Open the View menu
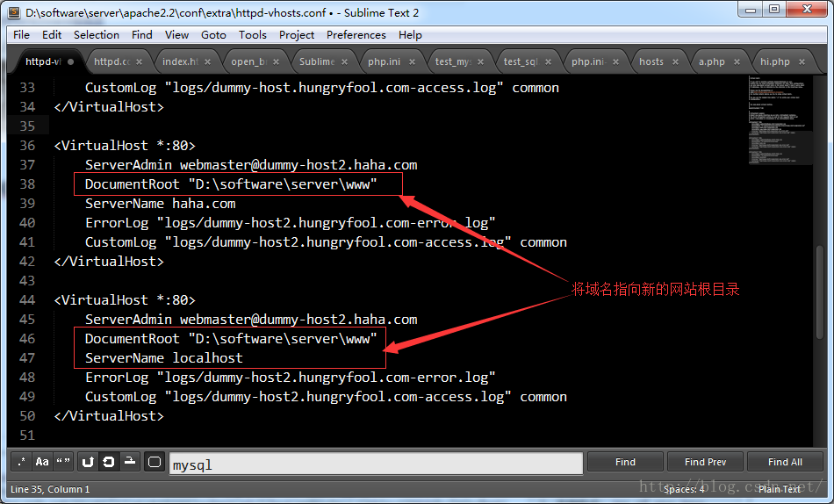The height and width of the screenshot is (504, 834). (176, 35)
